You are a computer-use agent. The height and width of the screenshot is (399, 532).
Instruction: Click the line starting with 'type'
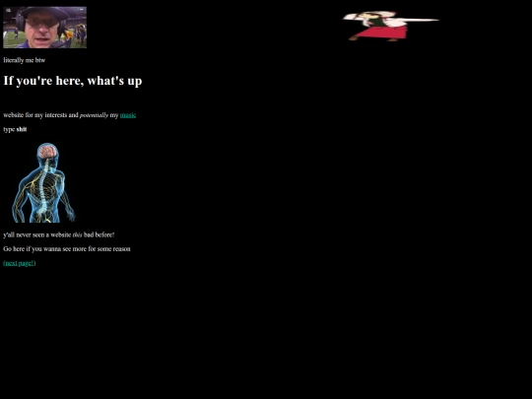[x=15, y=129]
